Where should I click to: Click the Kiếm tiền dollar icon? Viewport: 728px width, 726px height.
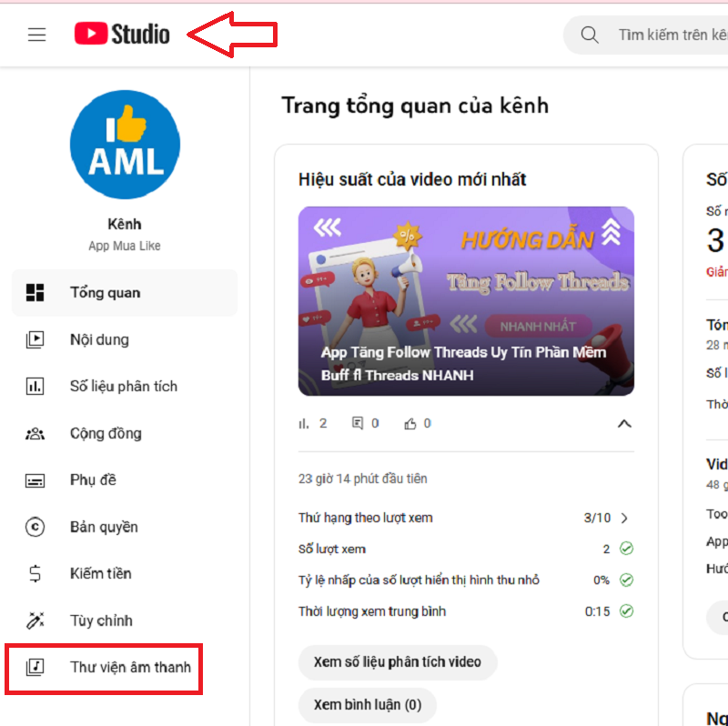35,574
